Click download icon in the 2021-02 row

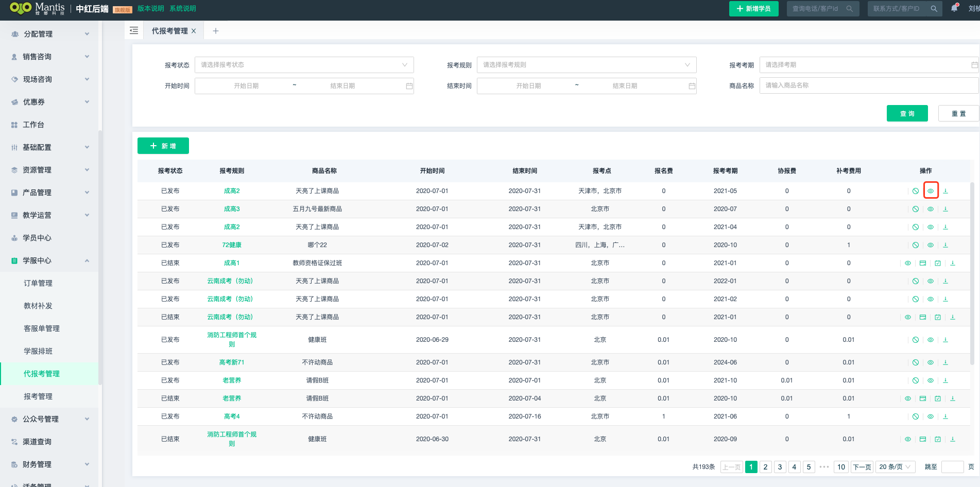[x=945, y=299]
